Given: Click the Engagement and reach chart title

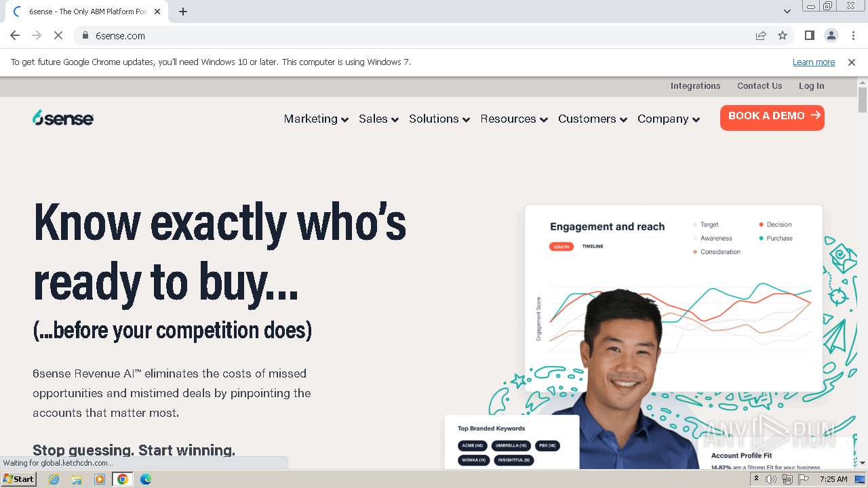Looking at the screenshot, I should coord(607,227).
